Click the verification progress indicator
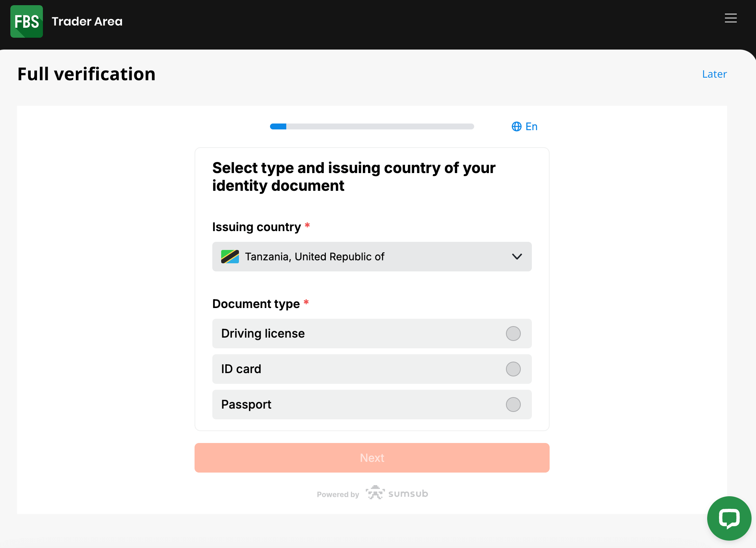 (372, 126)
